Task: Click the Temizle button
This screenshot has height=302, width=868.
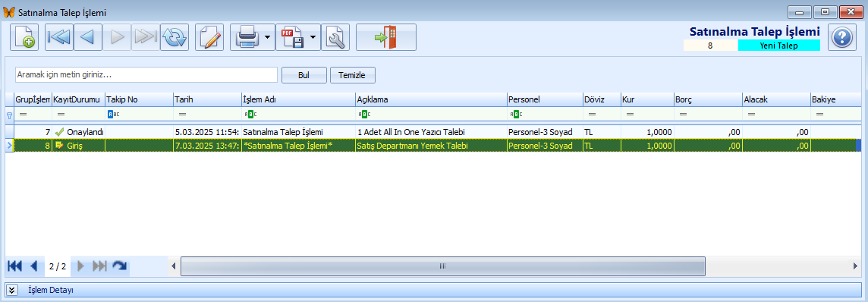Action: [x=353, y=75]
